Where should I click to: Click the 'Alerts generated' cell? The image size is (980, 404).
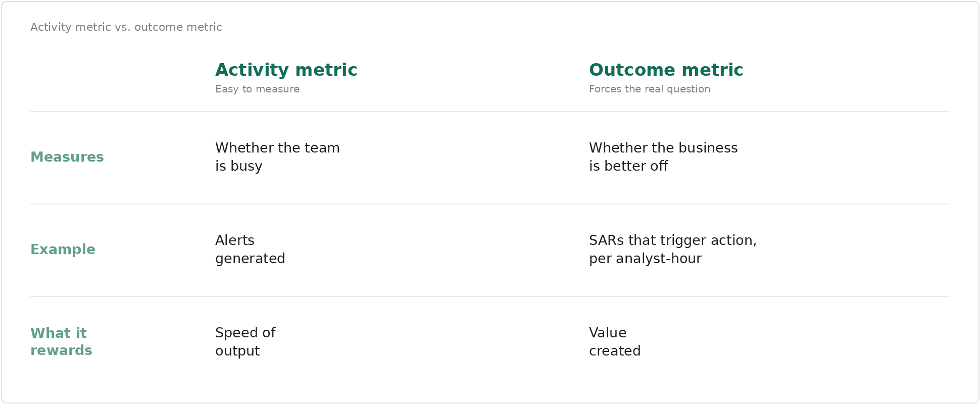coord(250,249)
